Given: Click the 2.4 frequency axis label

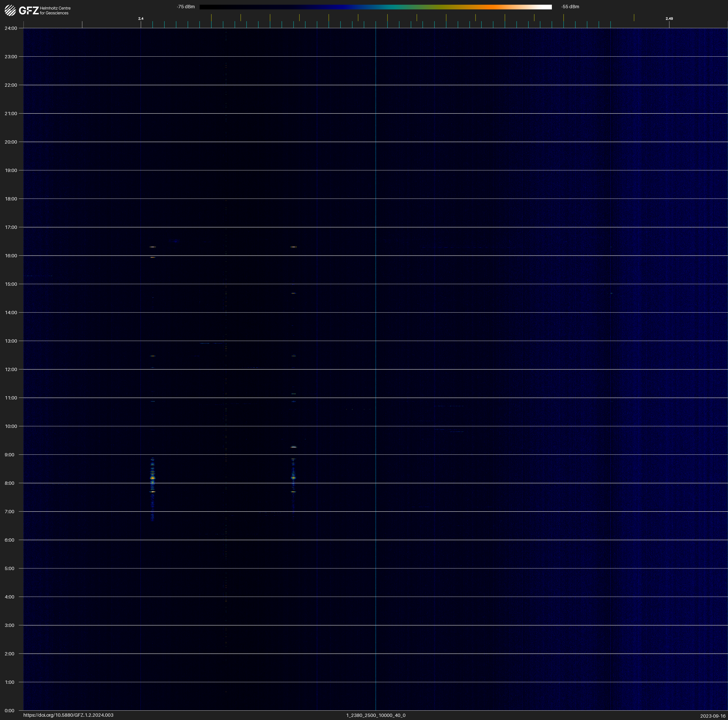Looking at the screenshot, I should 140,19.
